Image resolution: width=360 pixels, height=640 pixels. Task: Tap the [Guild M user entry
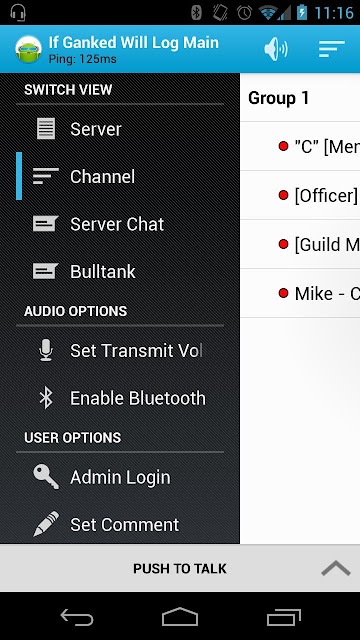click(x=300, y=244)
